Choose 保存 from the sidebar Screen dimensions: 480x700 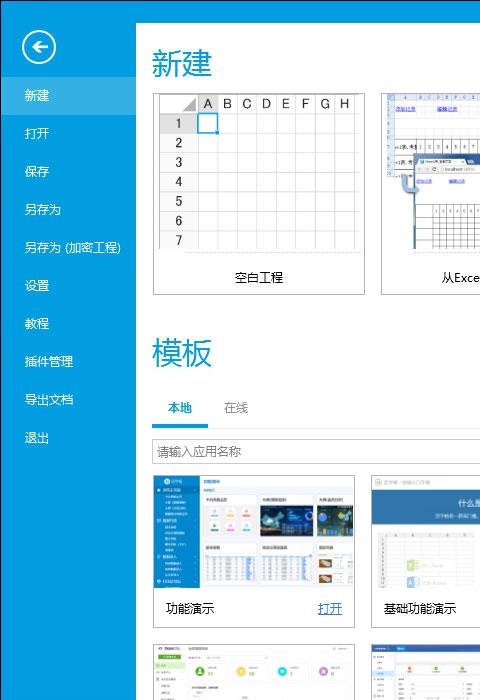pos(68,171)
